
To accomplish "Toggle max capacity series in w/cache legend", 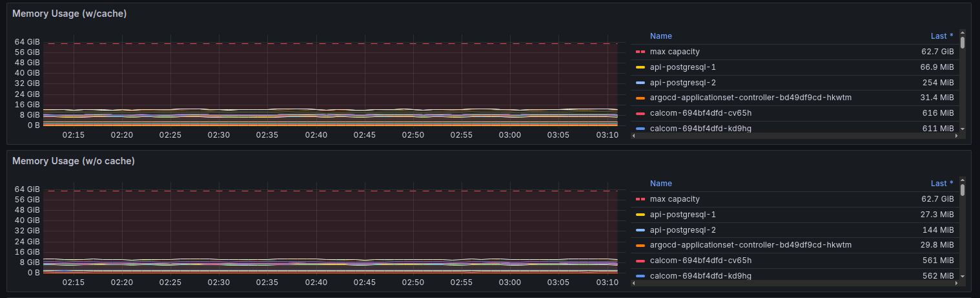I will pyautogui.click(x=675, y=52).
